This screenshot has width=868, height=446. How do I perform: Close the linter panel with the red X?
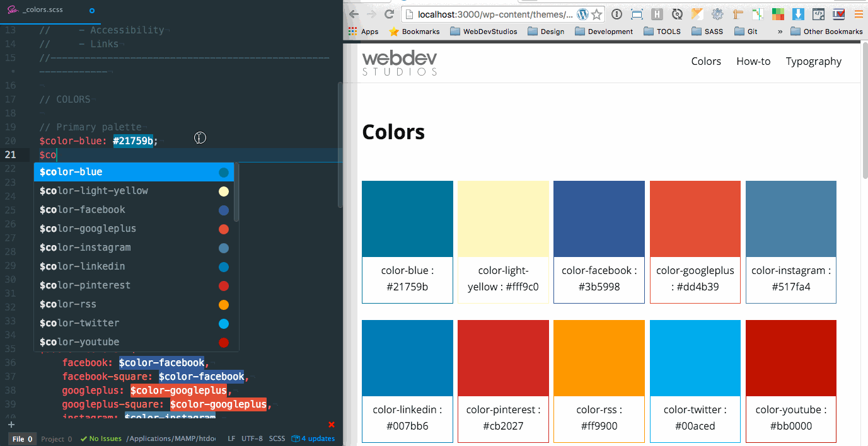tap(332, 425)
